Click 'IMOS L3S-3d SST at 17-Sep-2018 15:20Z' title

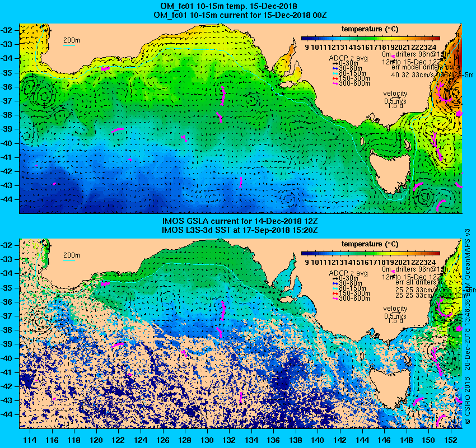pyautogui.click(x=240, y=230)
